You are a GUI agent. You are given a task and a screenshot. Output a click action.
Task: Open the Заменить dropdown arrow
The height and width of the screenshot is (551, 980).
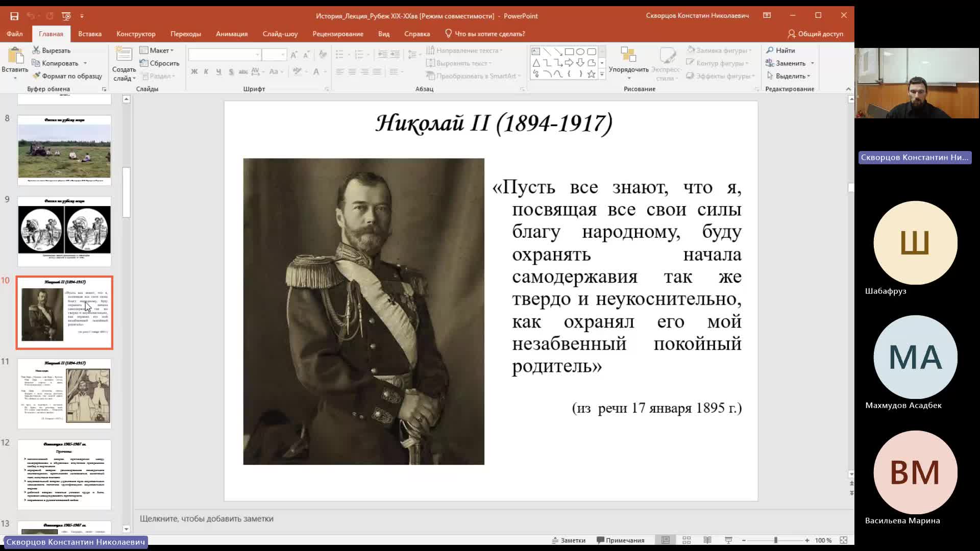pyautogui.click(x=812, y=63)
